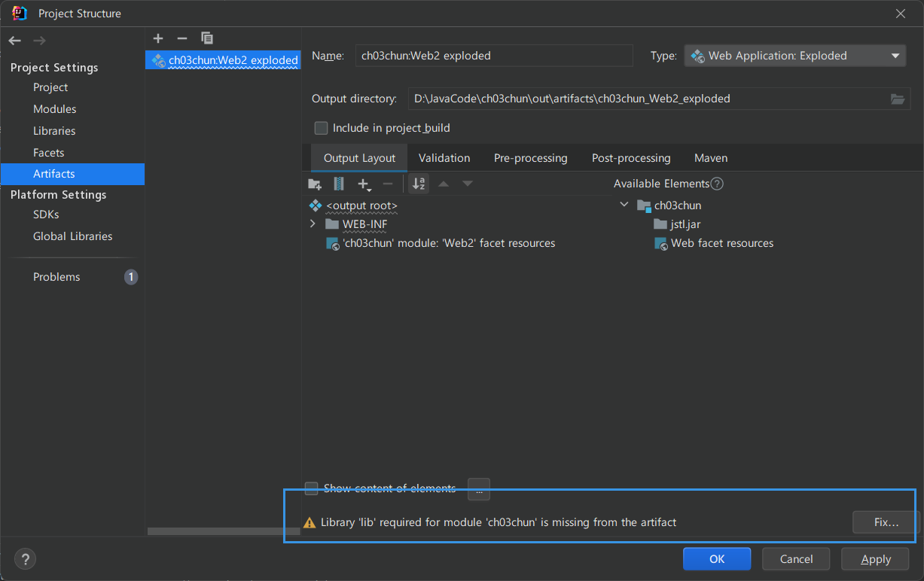Viewport: 924px width, 581px height.
Task: Open the Type dropdown
Action: [794, 56]
